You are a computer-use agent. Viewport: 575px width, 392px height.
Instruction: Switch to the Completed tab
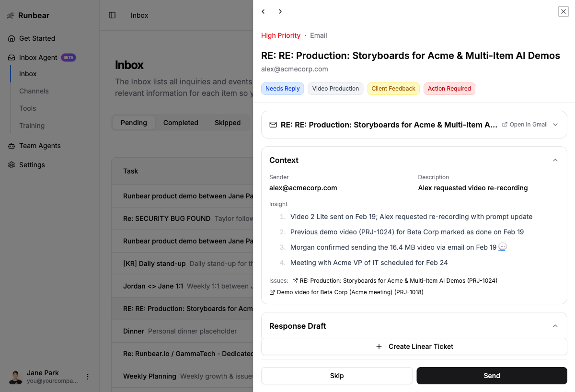[x=181, y=123]
